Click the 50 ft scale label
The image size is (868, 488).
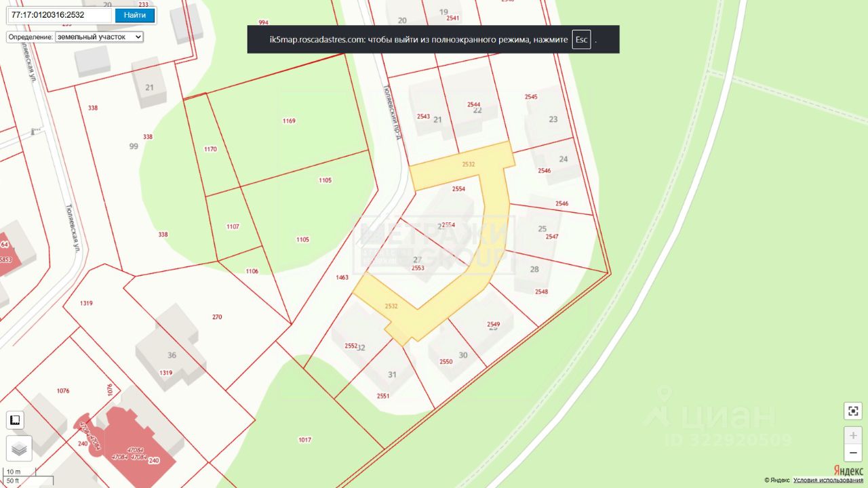[13, 481]
